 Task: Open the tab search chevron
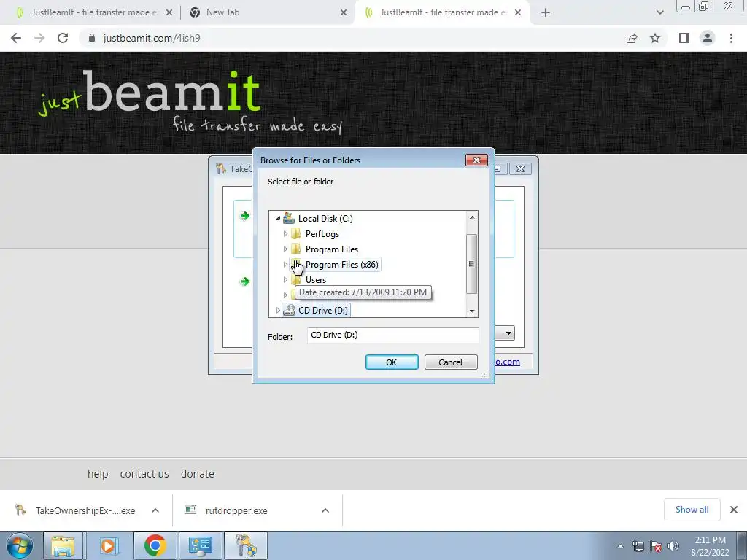click(659, 12)
